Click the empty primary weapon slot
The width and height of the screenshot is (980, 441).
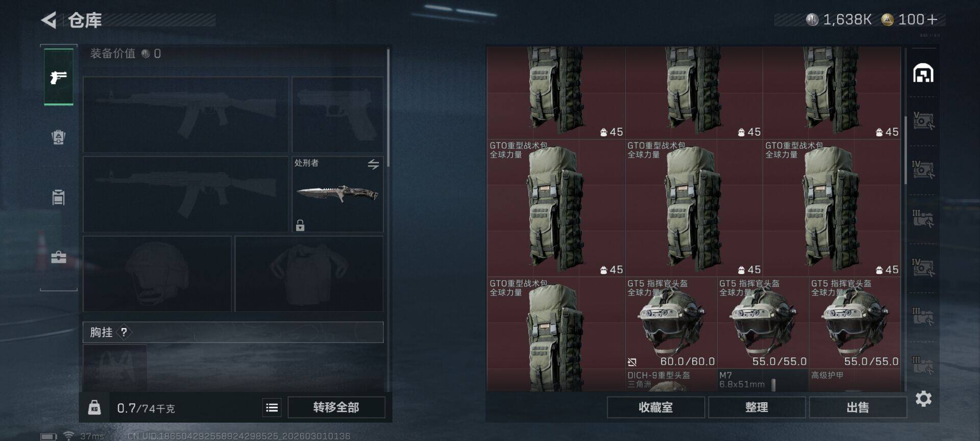pyautogui.click(x=185, y=114)
